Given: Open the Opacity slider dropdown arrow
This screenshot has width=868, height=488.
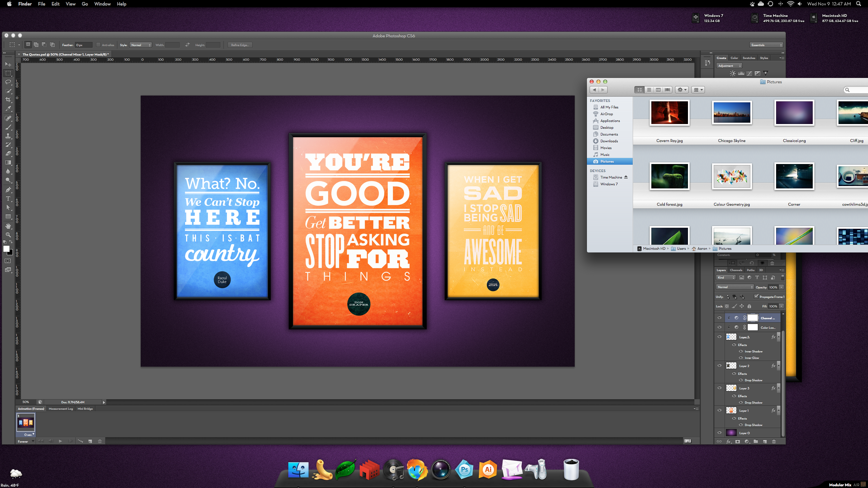Looking at the screenshot, I should click(x=781, y=287).
